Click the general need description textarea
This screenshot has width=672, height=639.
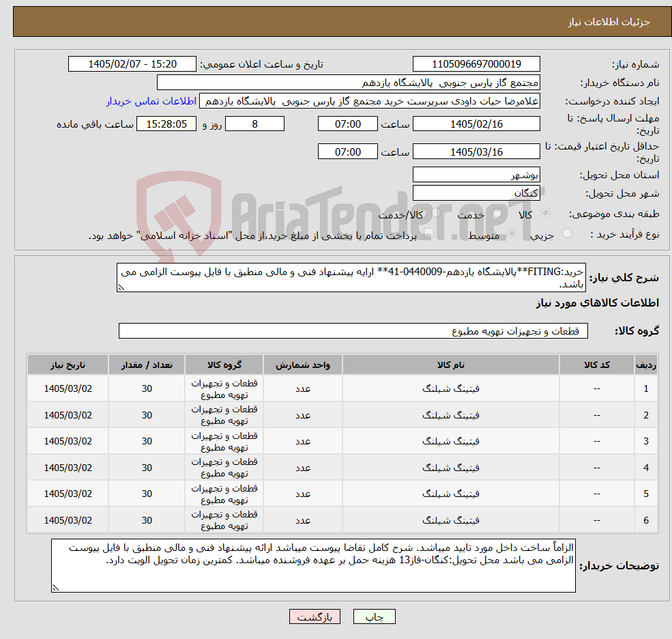pos(351,277)
